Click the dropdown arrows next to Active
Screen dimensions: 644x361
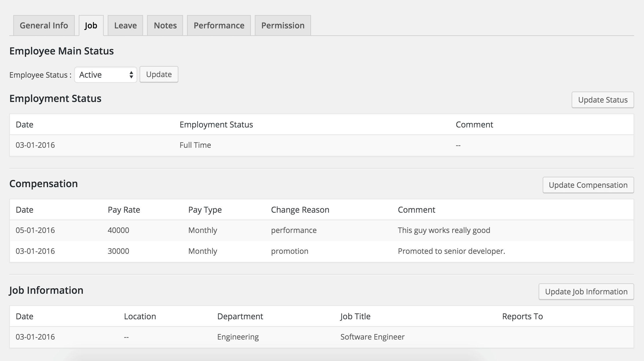131,75
